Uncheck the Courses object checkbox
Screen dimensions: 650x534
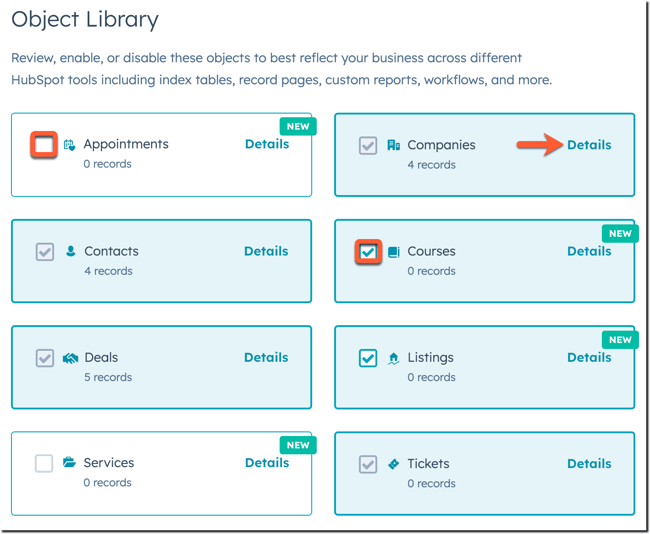(x=368, y=252)
